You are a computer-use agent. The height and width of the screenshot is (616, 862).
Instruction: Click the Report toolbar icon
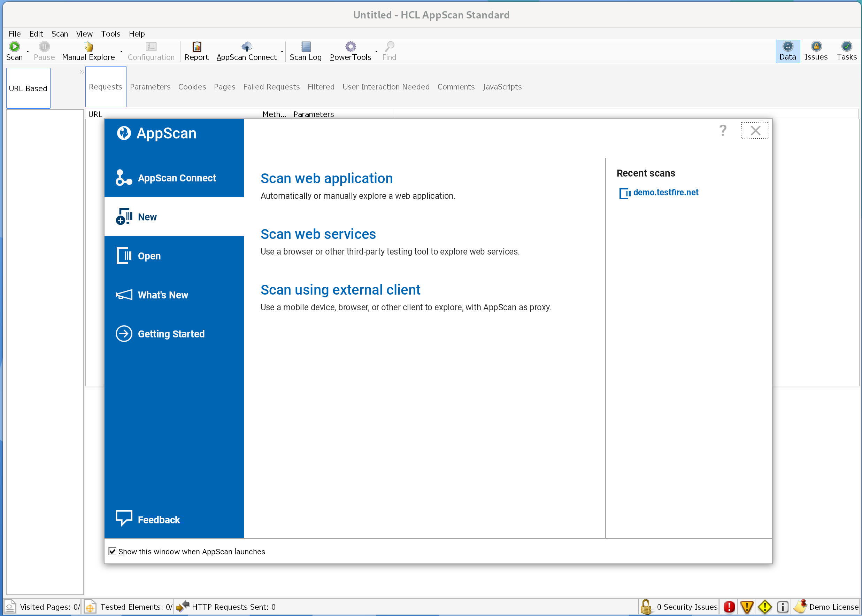click(x=197, y=47)
